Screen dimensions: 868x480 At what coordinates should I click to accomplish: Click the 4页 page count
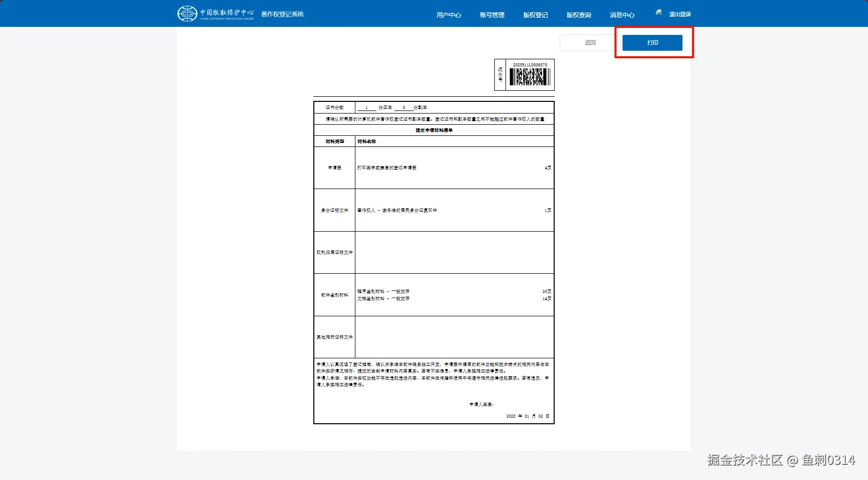coord(548,168)
